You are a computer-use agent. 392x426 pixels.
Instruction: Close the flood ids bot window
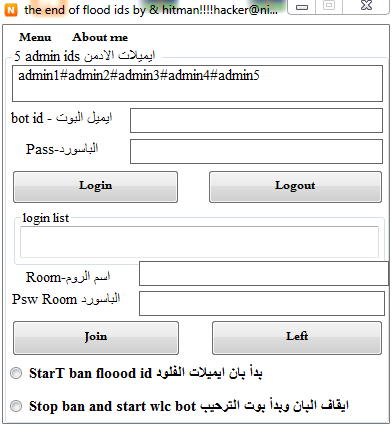366,6
